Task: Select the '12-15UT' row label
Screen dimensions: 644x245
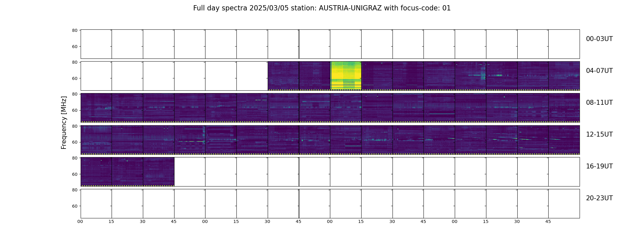Action: point(599,134)
